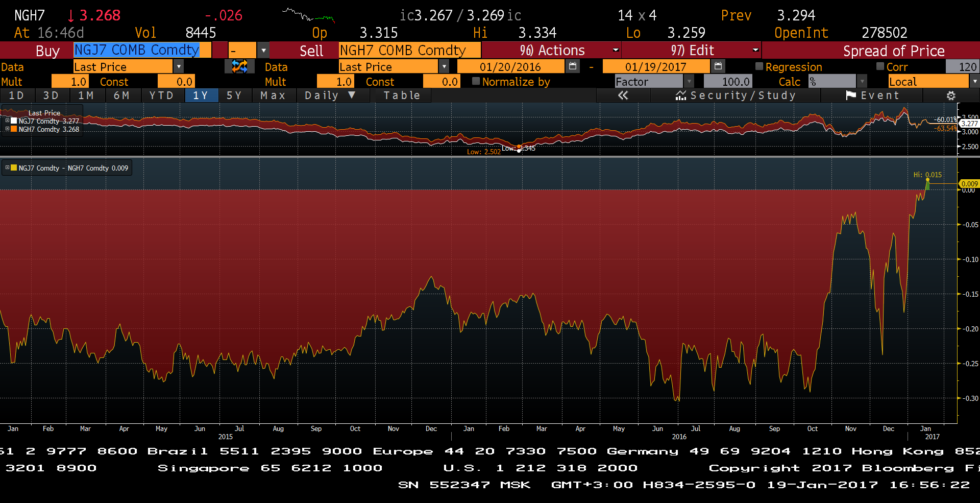Image resolution: width=980 pixels, height=503 pixels.
Task: Open the Local currency dropdown arrow
Action: click(x=974, y=81)
